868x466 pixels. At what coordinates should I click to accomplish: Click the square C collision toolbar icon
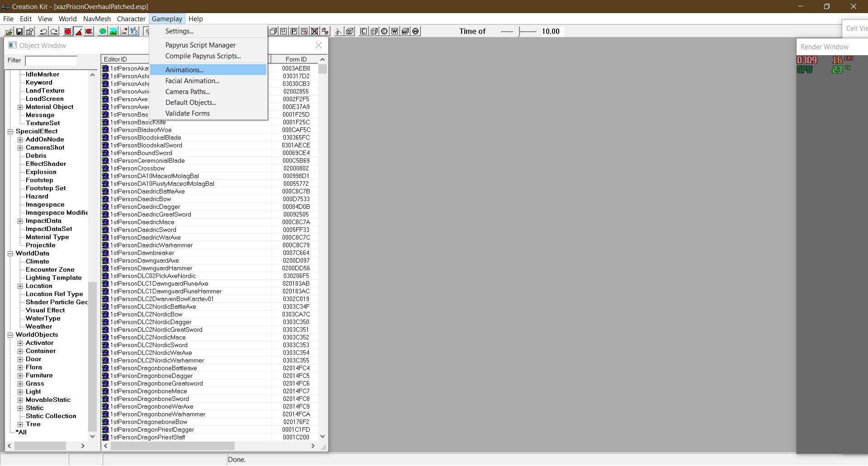pos(363,31)
